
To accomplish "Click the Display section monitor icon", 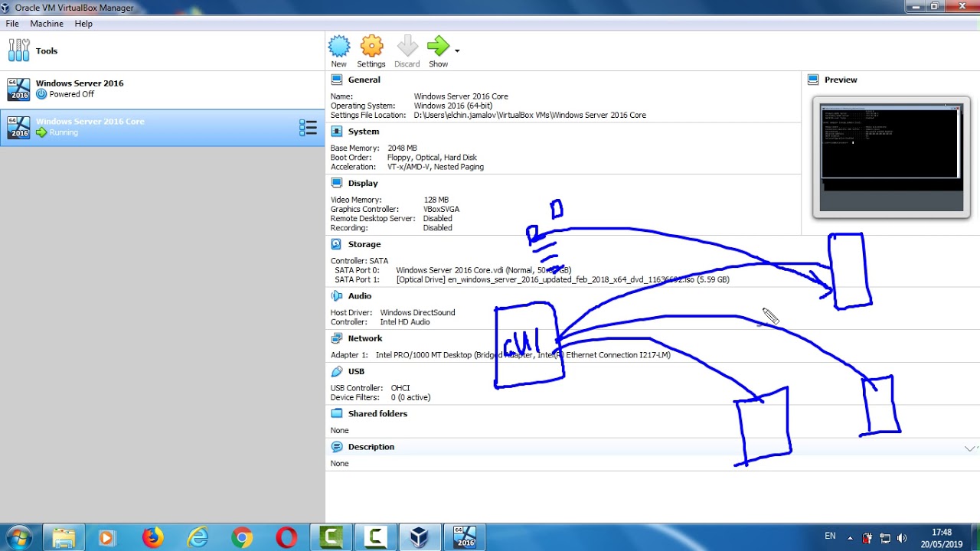I will [336, 183].
